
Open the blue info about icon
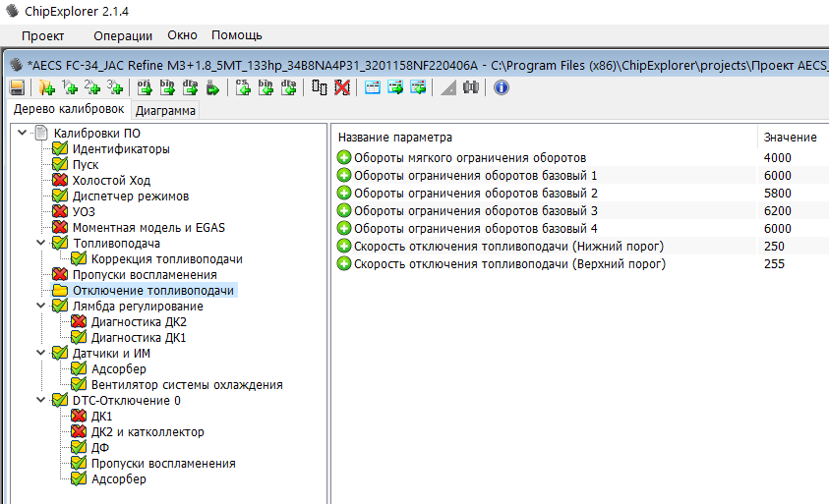coord(501,87)
